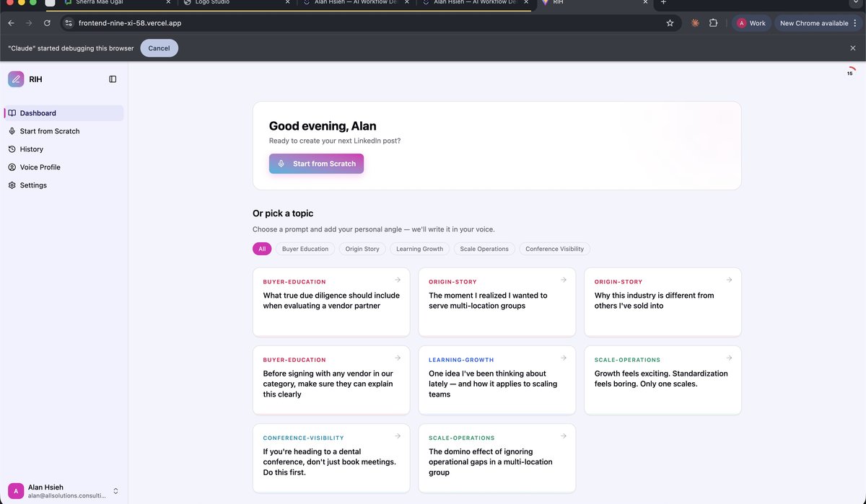Image resolution: width=866 pixels, height=504 pixels.
Task: Collapse the sidebar with the panel icon
Action: pyautogui.click(x=113, y=79)
